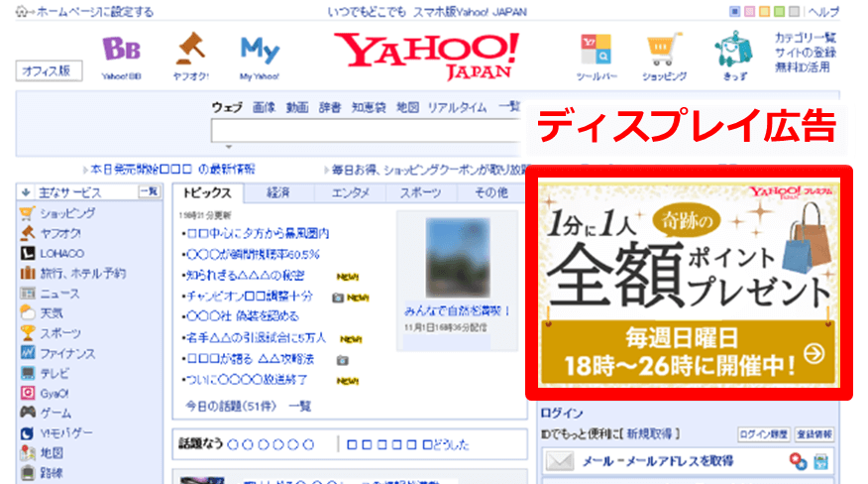Click the calendar icon in the mail row
The height and width of the screenshot is (484, 868).
pyautogui.click(x=821, y=461)
